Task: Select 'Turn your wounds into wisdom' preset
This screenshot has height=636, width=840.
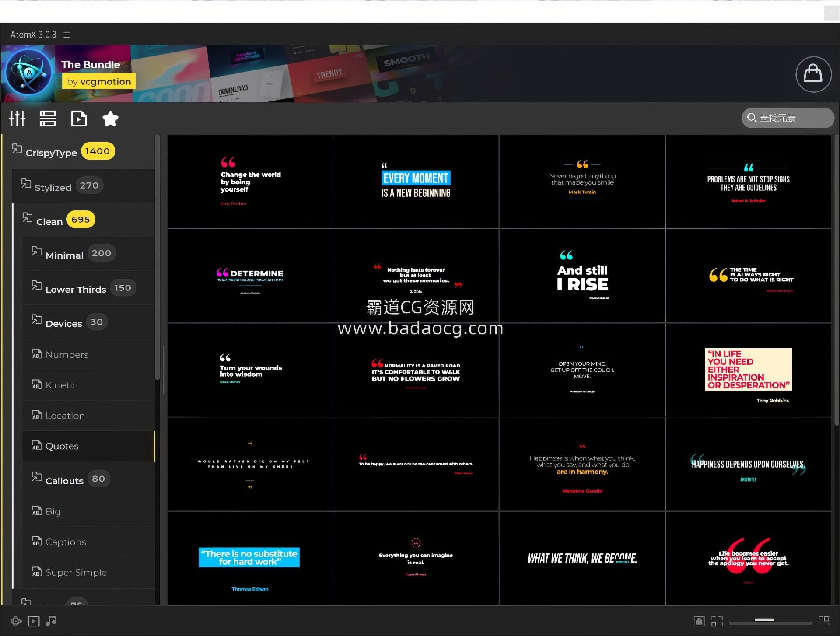Action: 250,370
